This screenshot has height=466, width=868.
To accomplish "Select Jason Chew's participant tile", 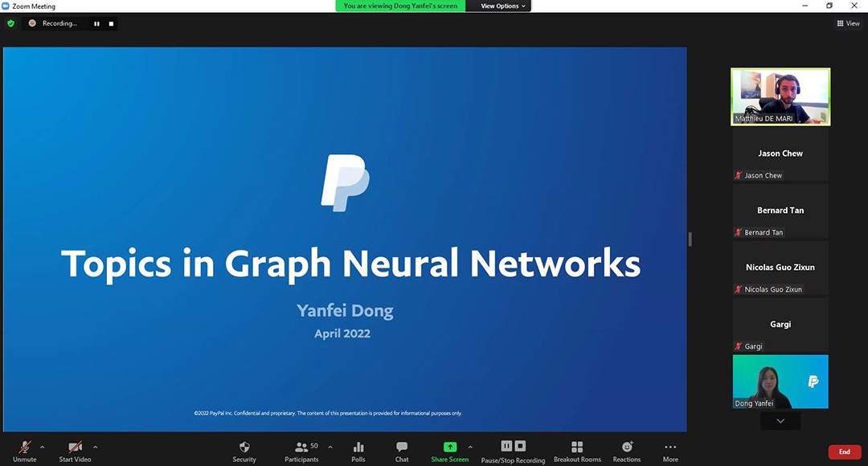I will [780, 153].
